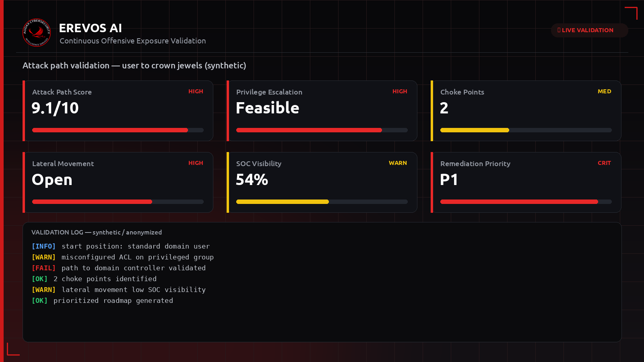Click the Continuous Offensive Exposure Validation subtitle
This screenshot has height=362, width=644.
[x=133, y=41]
